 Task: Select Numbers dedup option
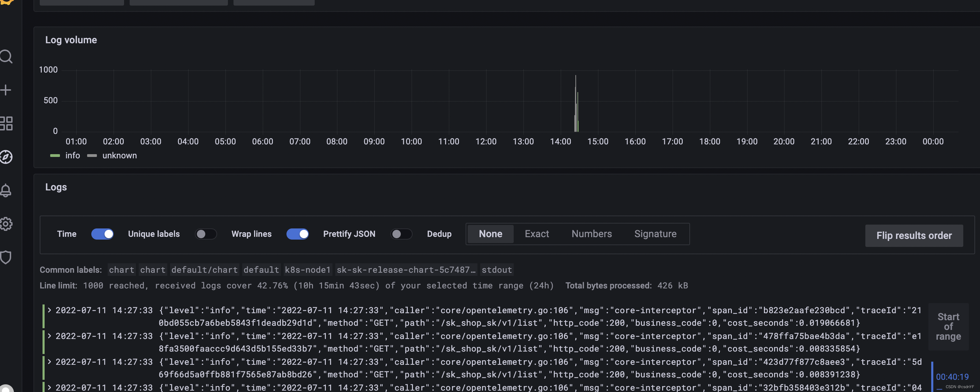click(x=591, y=234)
